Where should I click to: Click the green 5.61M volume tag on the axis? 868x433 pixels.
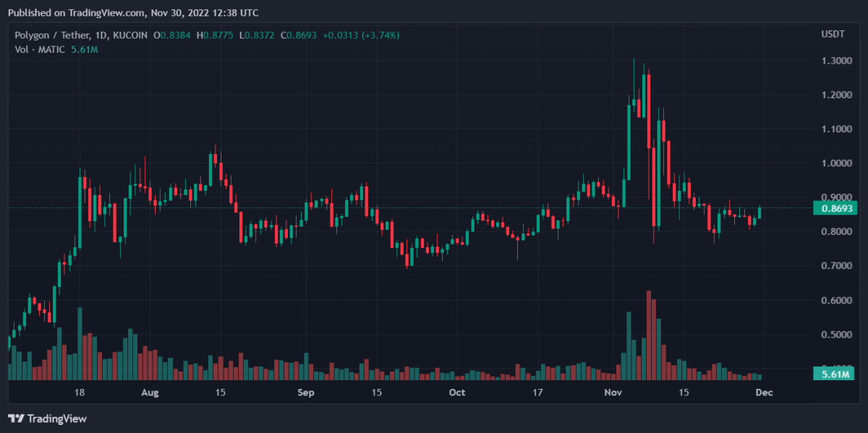(834, 374)
